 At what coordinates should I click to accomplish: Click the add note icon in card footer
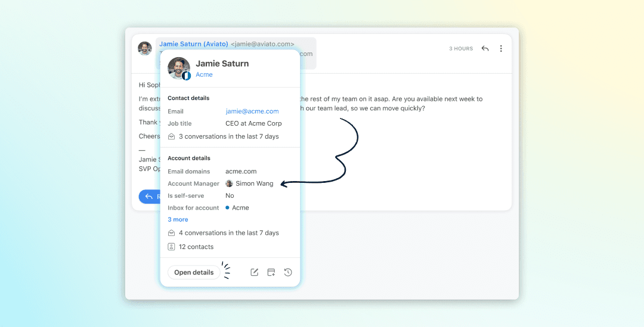271,272
